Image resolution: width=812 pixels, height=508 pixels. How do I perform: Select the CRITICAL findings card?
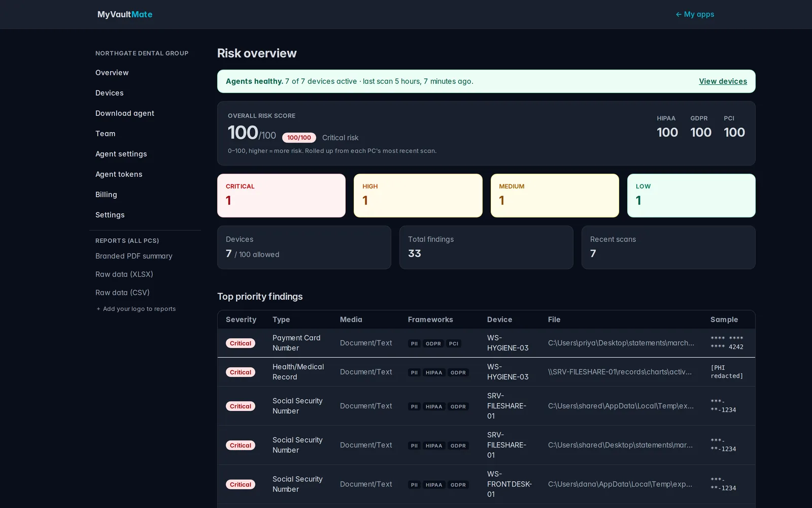tap(281, 196)
